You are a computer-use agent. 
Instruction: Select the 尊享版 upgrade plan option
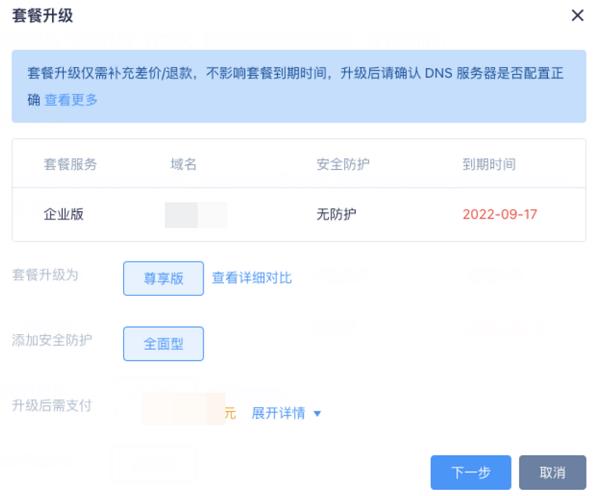pyautogui.click(x=163, y=278)
